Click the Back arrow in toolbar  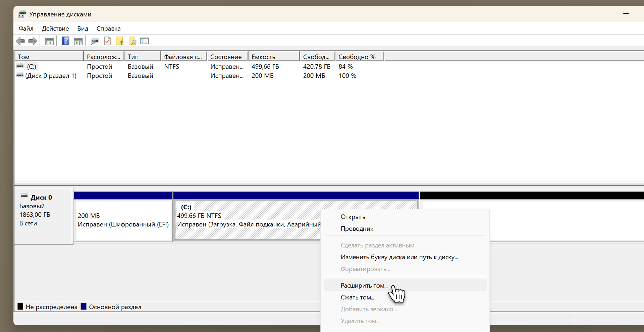point(20,41)
